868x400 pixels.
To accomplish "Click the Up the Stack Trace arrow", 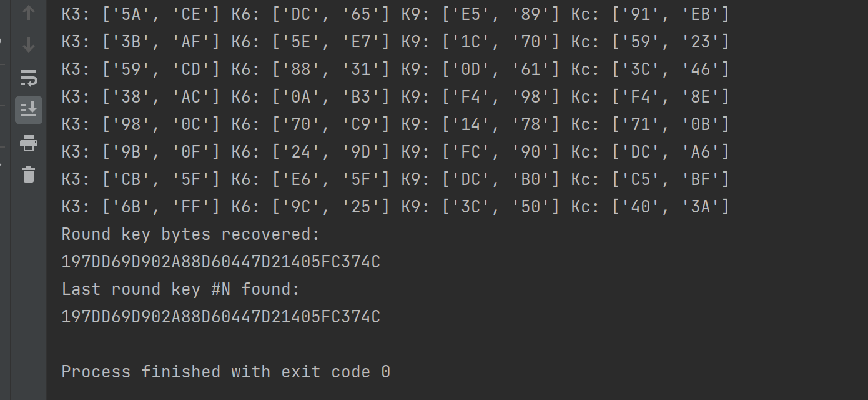I will tap(28, 13).
